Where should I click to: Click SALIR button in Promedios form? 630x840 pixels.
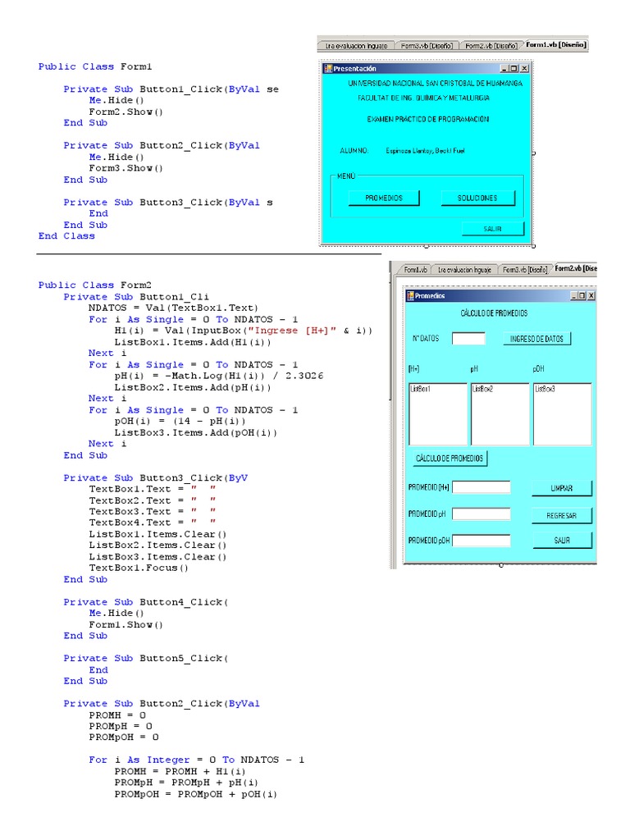562,541
